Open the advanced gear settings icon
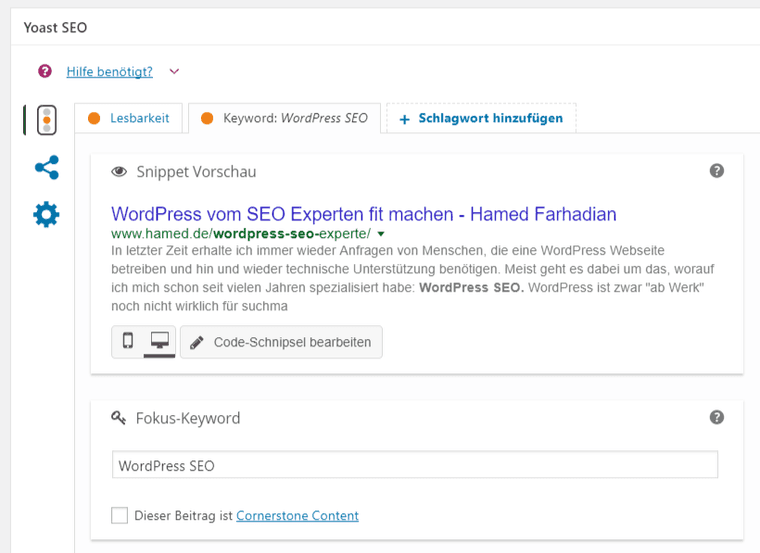The width and height of the screenshot is (760, 553). (47, 214)
